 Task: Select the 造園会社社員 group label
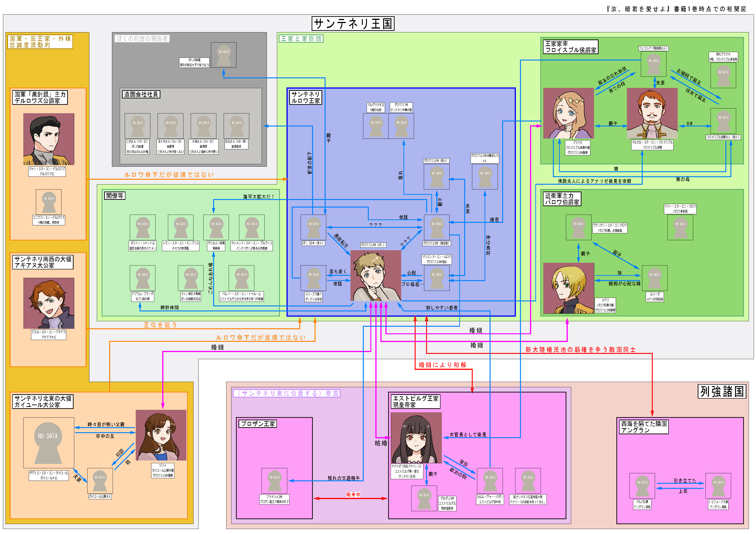pyautogui.click(x=141, y=95)
